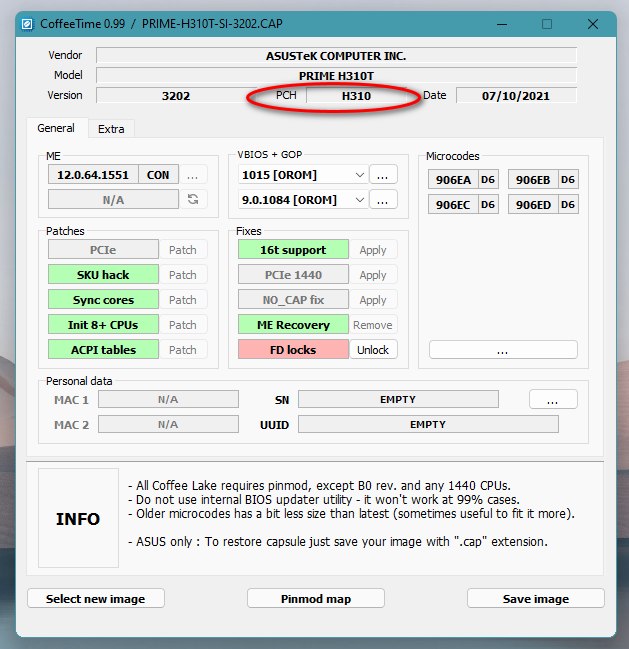Viewport: 629px width, 649px height.
Task: Click the PCH H310 value
Action: [x=356, y=96]
